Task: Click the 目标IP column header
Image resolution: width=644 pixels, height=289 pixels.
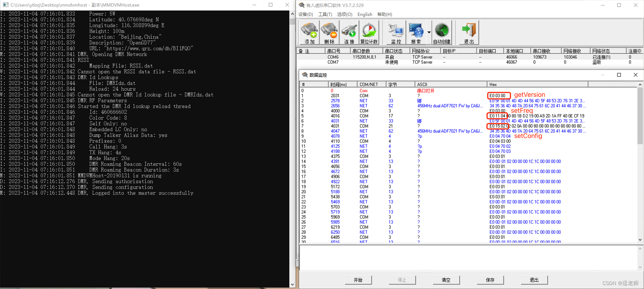Action: (458, 51)
